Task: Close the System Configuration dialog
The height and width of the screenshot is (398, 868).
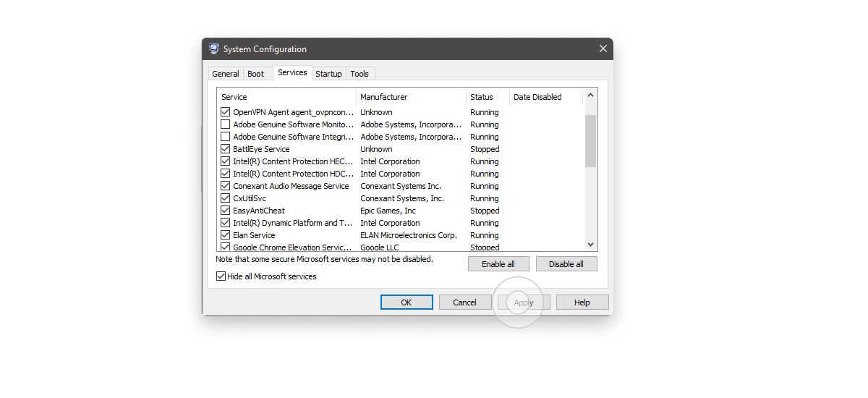Action: pos(603,49)
